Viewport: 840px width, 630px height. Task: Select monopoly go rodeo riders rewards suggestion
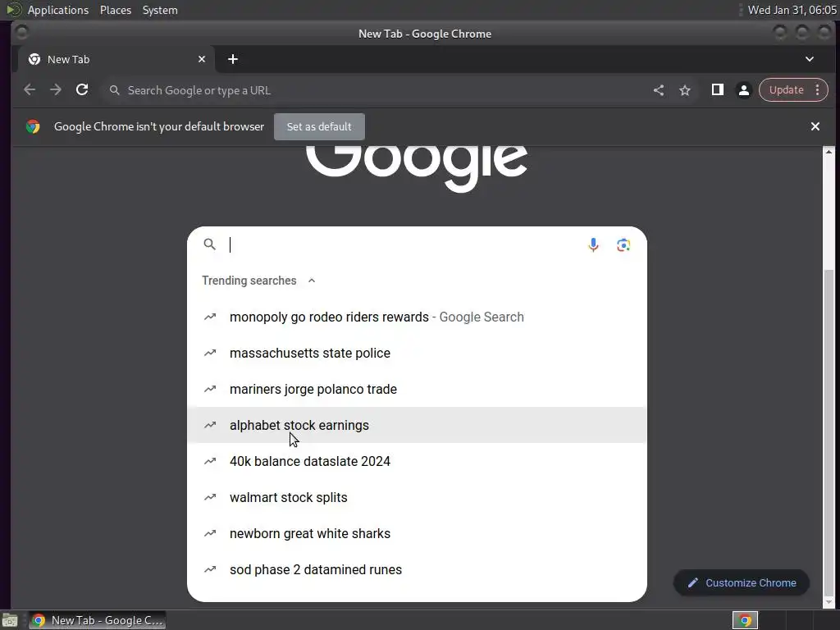[417, 317]
